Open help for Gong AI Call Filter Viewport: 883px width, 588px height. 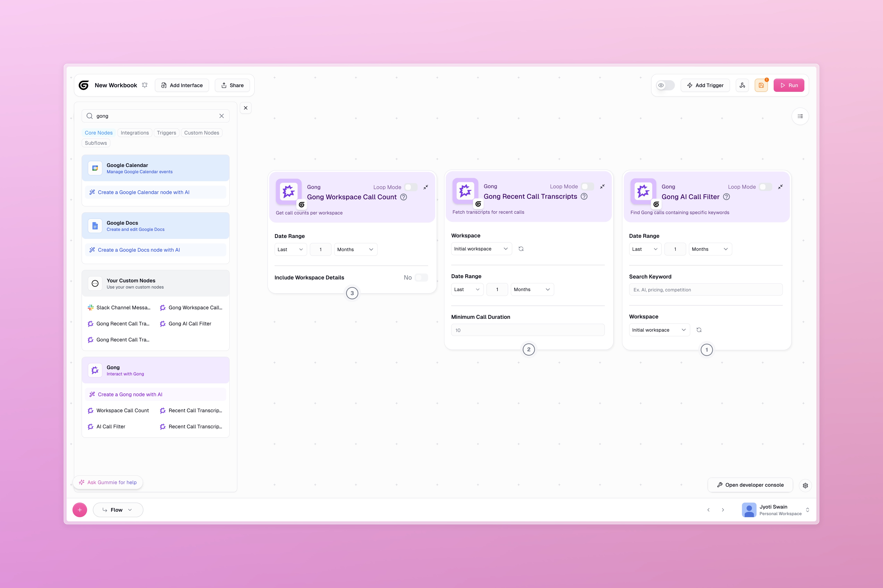[x=726, y=197]
